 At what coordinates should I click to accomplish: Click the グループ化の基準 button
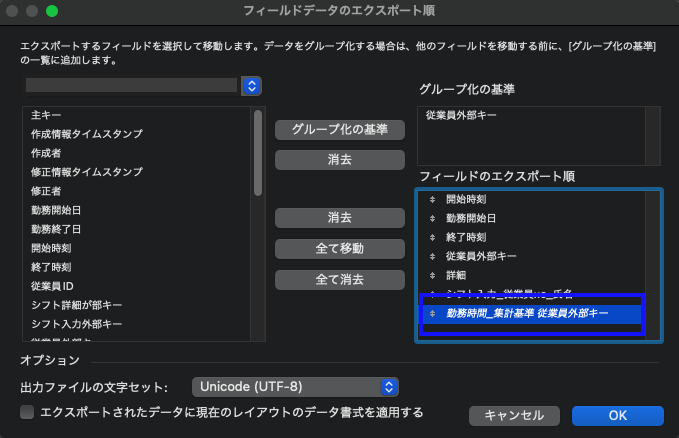[x=339, y=130]
